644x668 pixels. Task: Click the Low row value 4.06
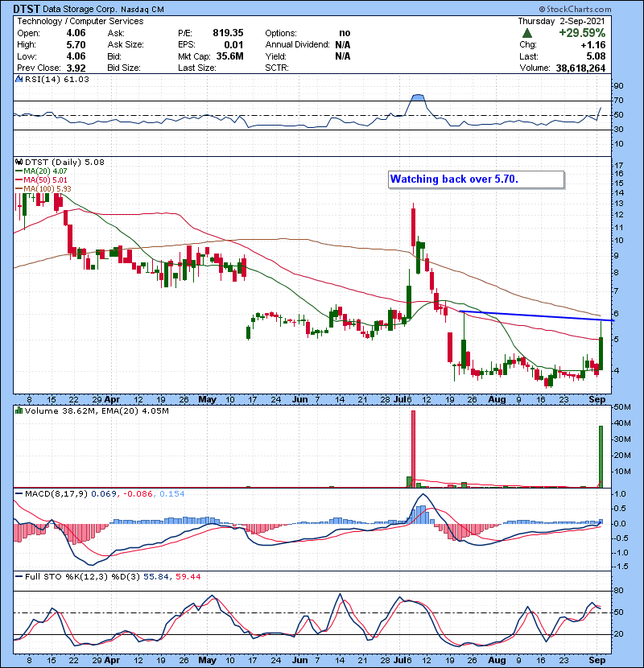(76, 56)
